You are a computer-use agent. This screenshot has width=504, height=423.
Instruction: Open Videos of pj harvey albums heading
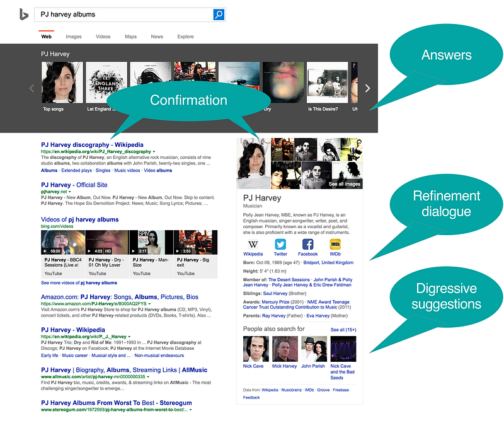click(x=80, y=220)
